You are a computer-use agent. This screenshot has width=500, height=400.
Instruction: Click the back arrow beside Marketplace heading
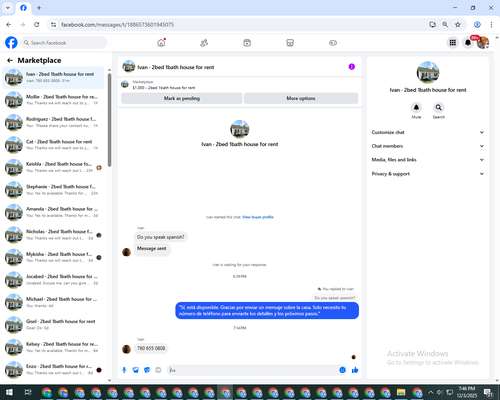(10, 60)
